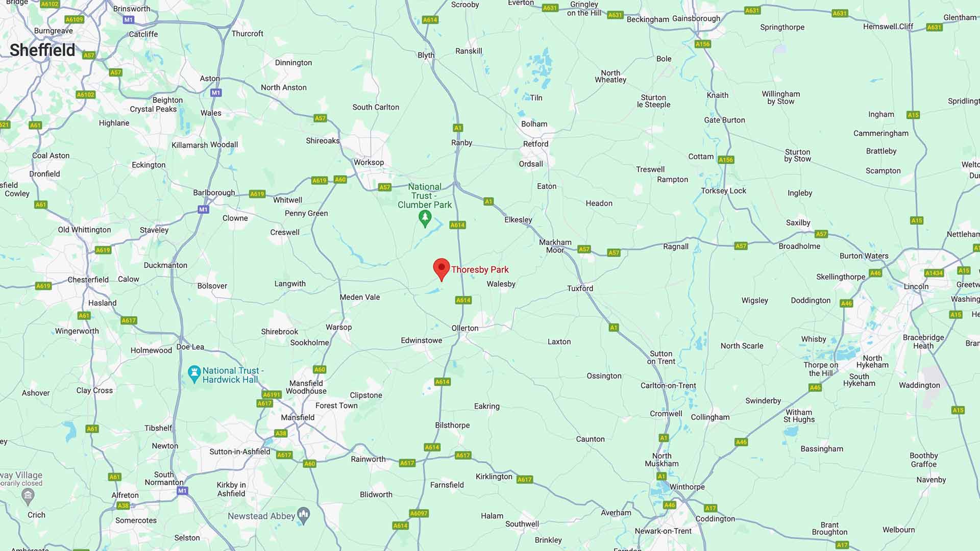Select the Lincoln city label
The height and width of the screenshot is (551, 980).
pyautogui.click(x=916, y=286)
